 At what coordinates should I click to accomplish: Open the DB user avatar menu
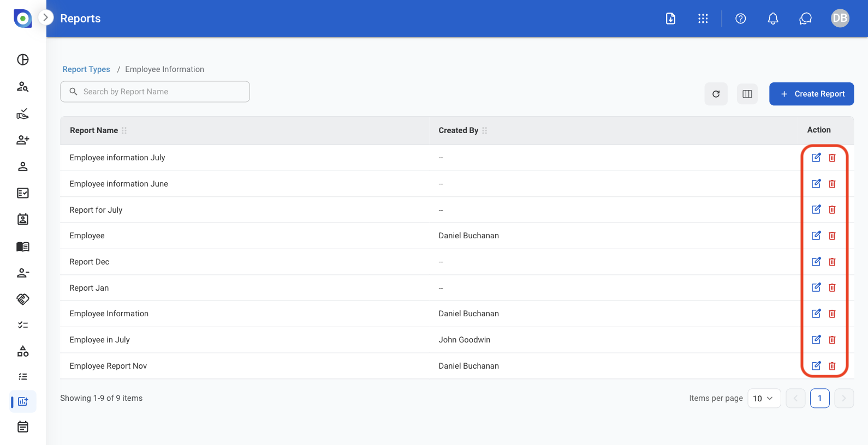click(x=840, y=18)
